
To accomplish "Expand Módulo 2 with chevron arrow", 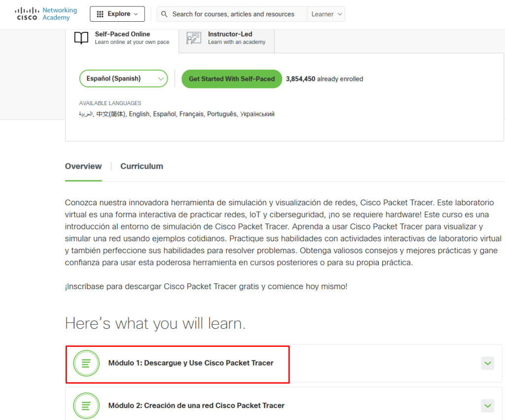I will (x=487, y=406).
